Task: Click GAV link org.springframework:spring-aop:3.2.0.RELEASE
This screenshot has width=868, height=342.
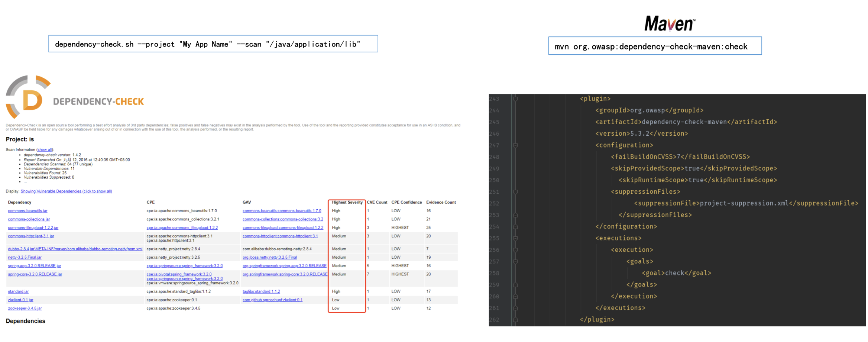Action: (284, 266)
